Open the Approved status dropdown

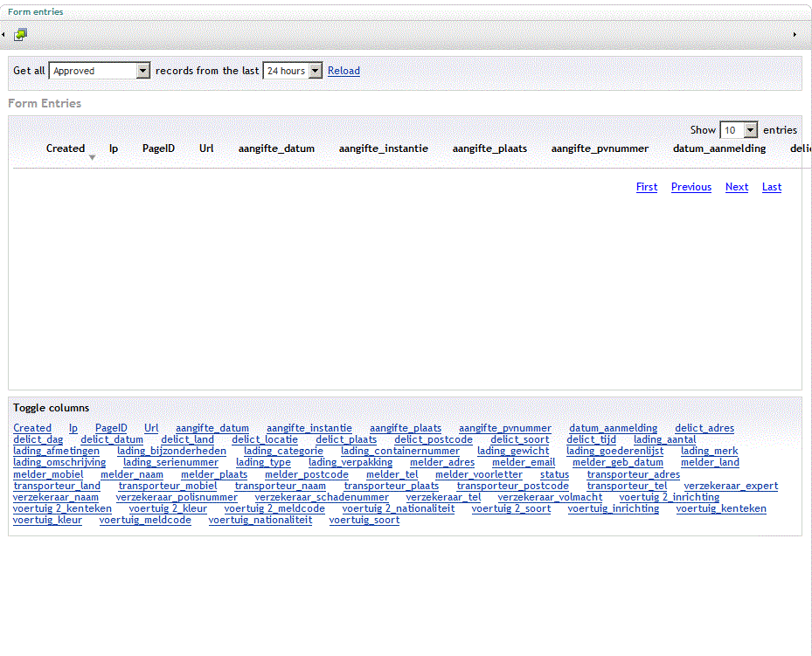tap(100, 71)
